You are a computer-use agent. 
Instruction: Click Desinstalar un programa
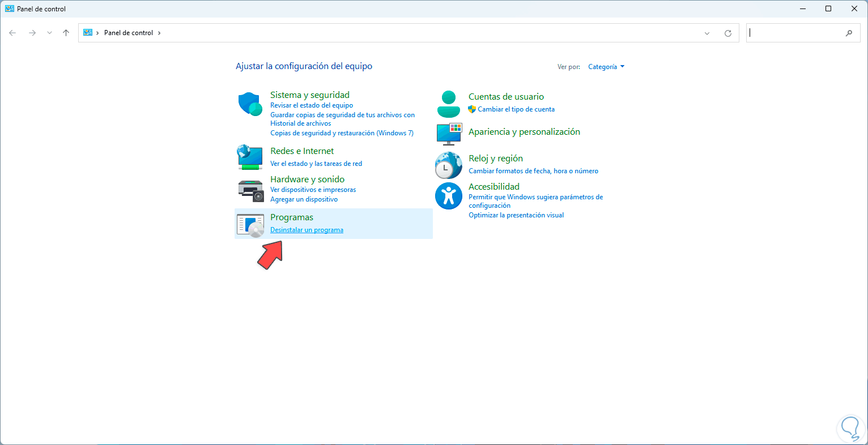click(x=307, y=230)
